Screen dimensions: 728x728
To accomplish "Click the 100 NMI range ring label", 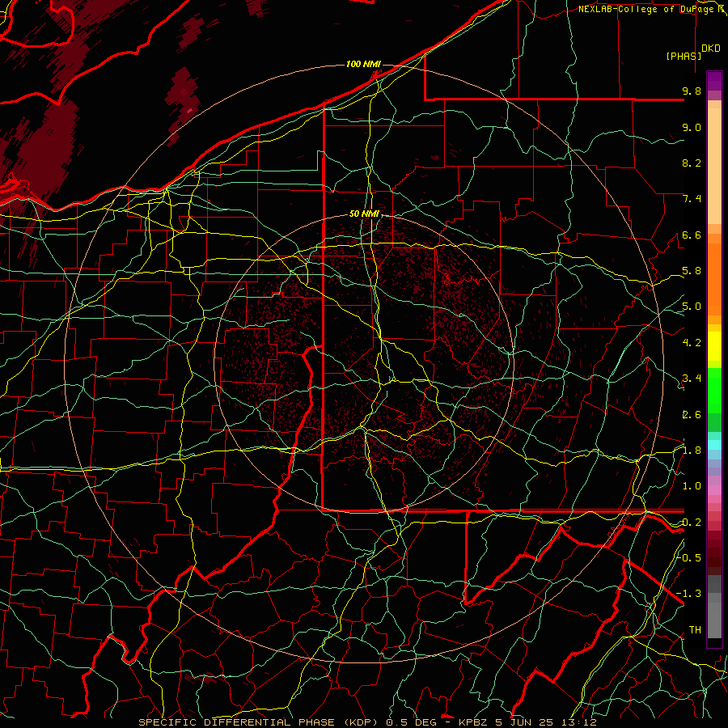I will tap(363, 64).
